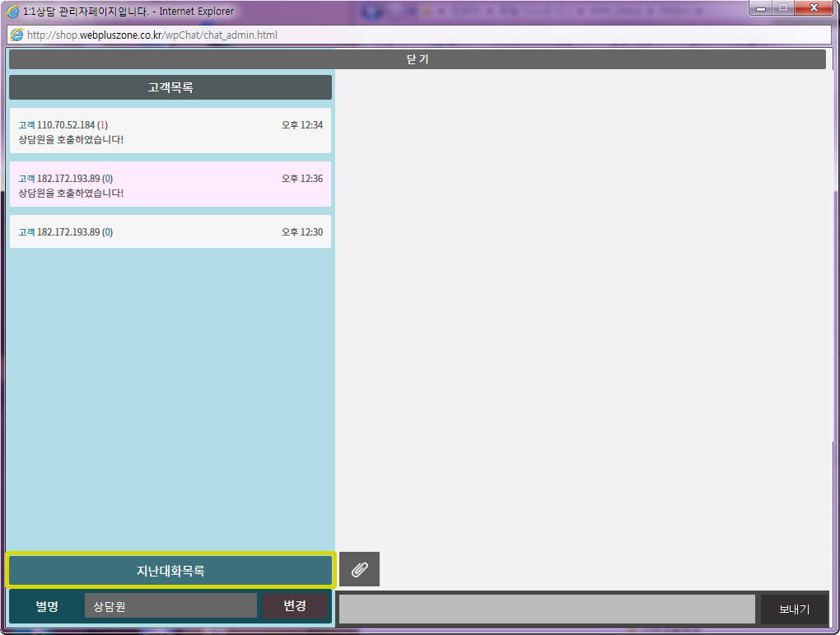Screen dimensions: 840x635
Task: Close the Internet Explorer window
Action: pos(814,8)
